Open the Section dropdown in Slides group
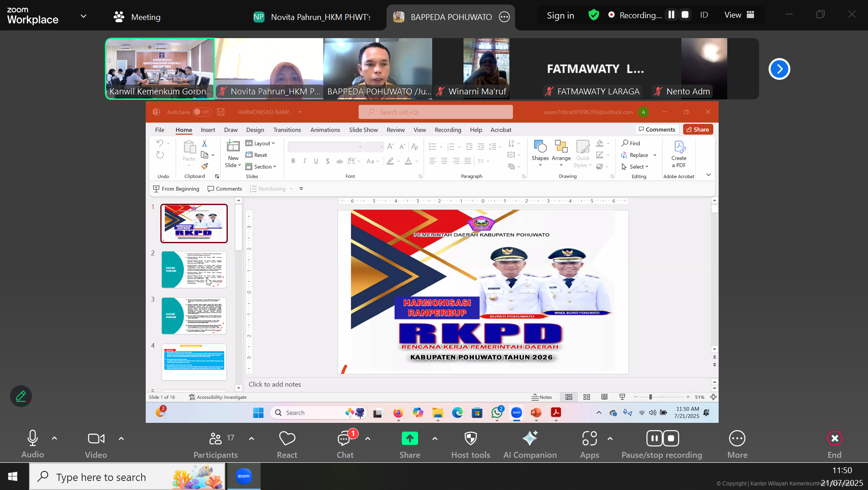Screen dimensions: 868x490 click(x=261, y=167)
